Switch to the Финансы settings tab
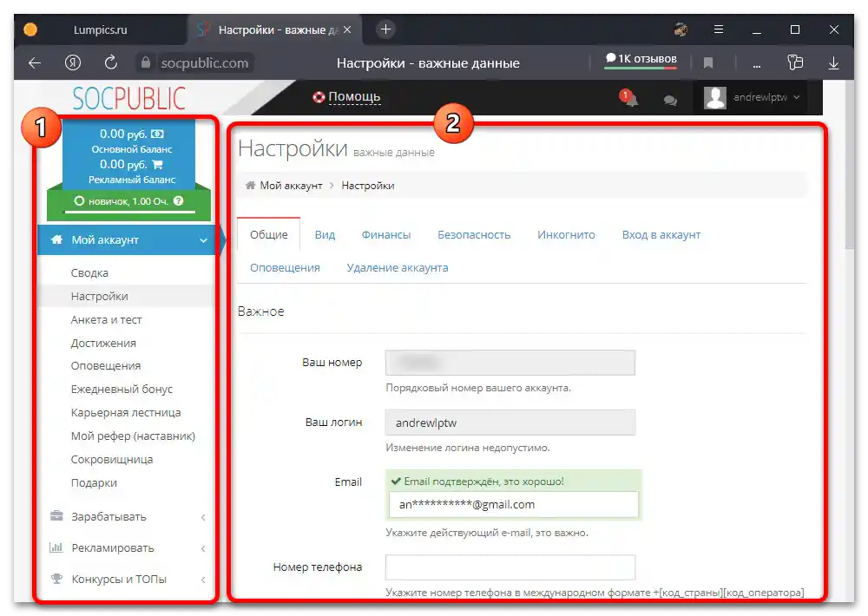Viewport: 868px width, 616px height. [386, 234]
